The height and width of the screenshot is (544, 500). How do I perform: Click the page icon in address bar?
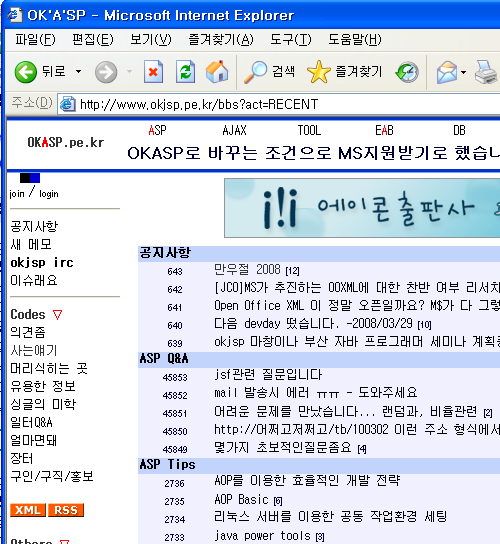click(x=68, y=104)
